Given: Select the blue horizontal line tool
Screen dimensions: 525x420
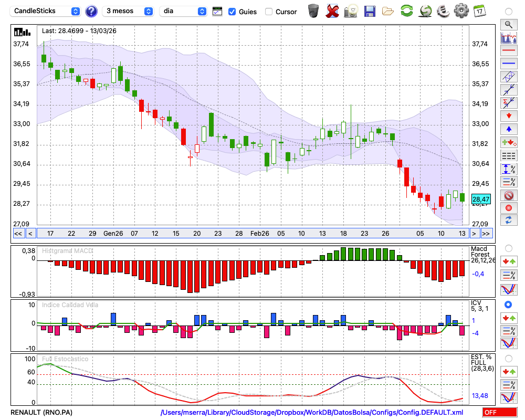Looking at the screenshot, I should 508,64.
